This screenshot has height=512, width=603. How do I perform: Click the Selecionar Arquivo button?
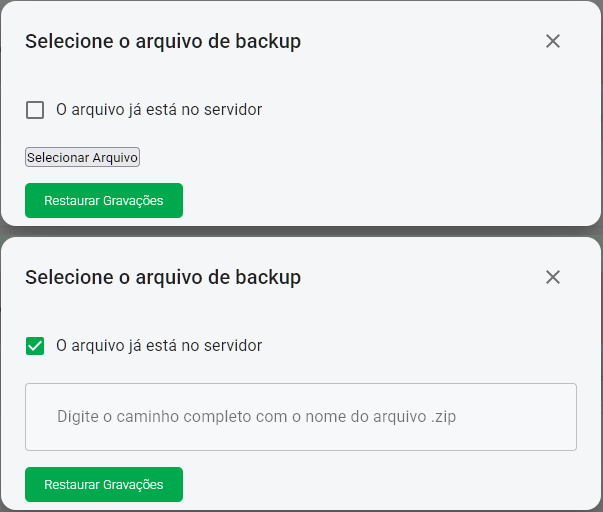point(83,157)
